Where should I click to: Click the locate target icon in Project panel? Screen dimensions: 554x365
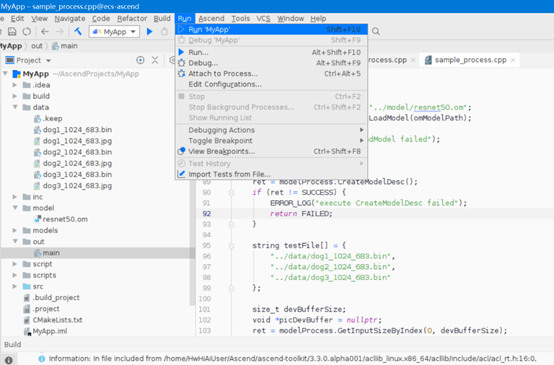(140, 60)
